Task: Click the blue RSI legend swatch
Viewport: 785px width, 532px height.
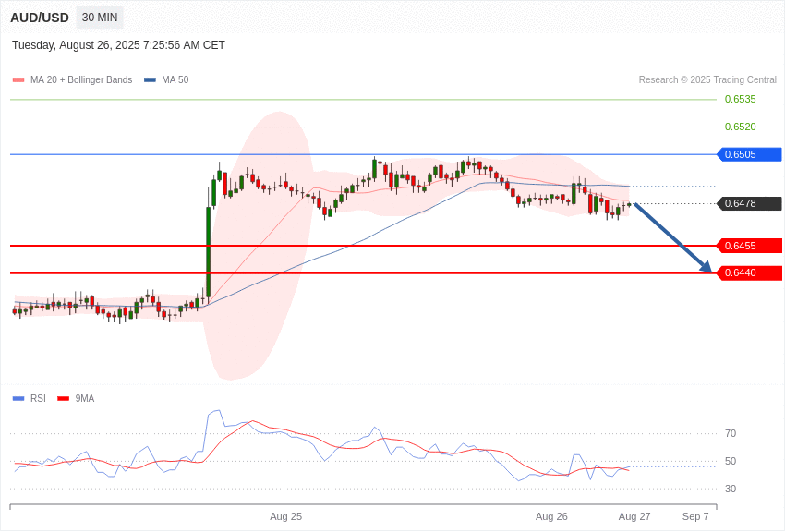Action: pos(18,398)
